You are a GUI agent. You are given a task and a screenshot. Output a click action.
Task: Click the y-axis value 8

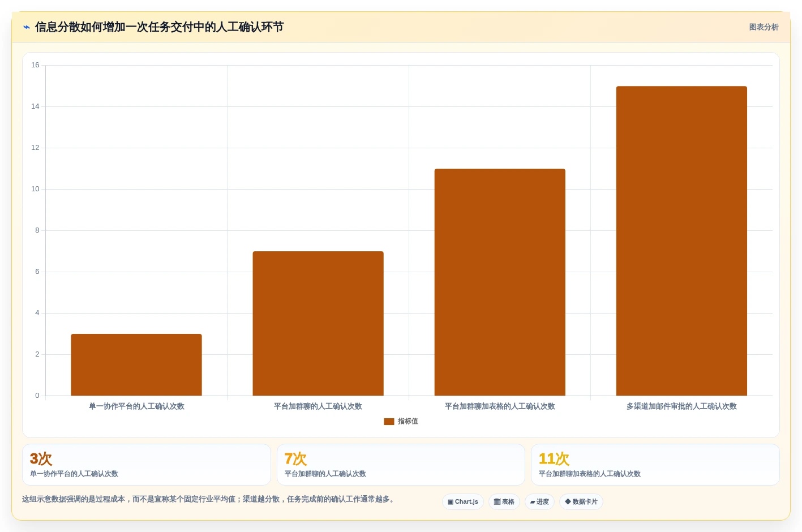tap(37, 230)
